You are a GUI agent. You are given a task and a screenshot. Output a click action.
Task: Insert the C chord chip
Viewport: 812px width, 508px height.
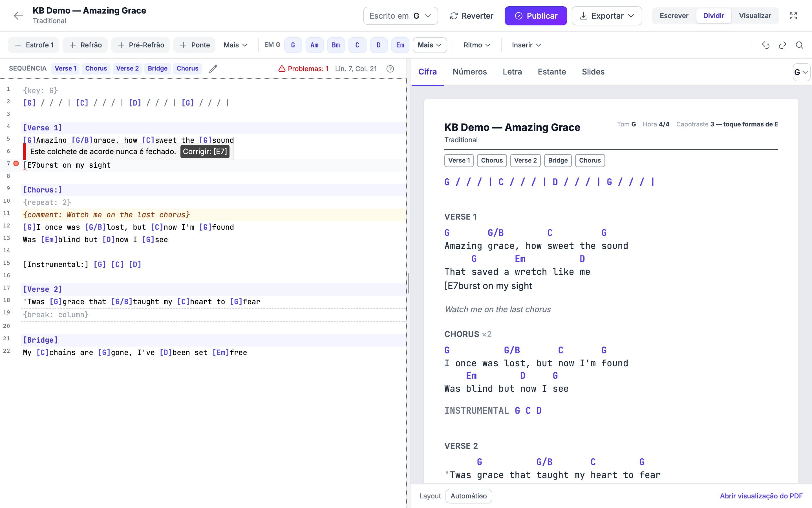point(357,45)
